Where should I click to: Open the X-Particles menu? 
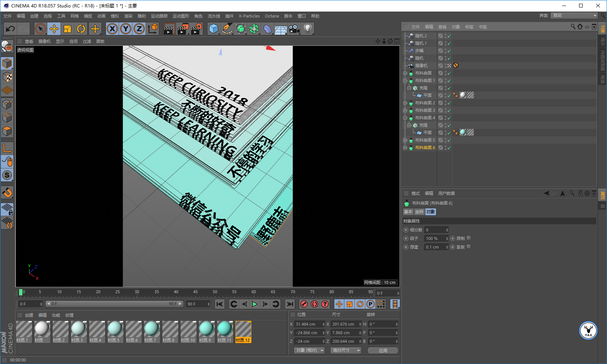click(249, 16)
